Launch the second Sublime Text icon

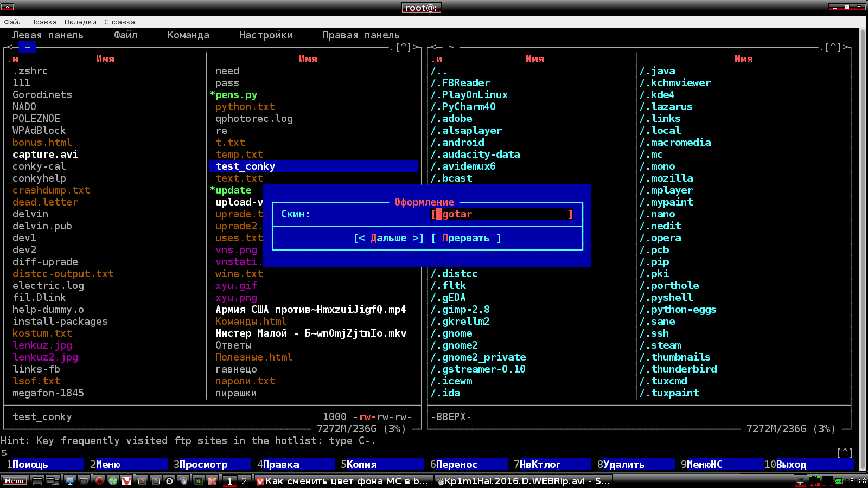coord(156,481)
